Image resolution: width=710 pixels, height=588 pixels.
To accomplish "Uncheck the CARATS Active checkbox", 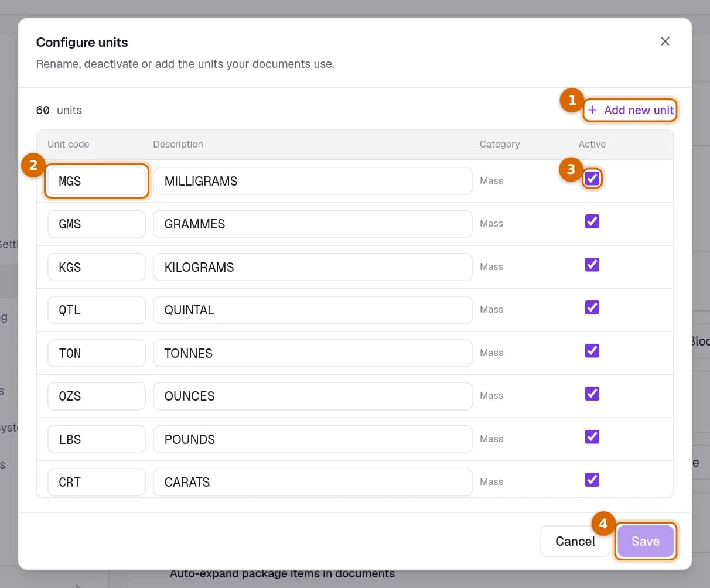I will point(592,480).
